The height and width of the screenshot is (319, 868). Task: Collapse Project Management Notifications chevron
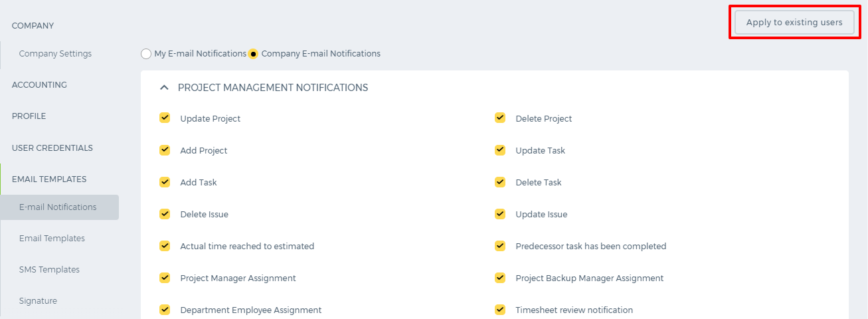[165, 87]
